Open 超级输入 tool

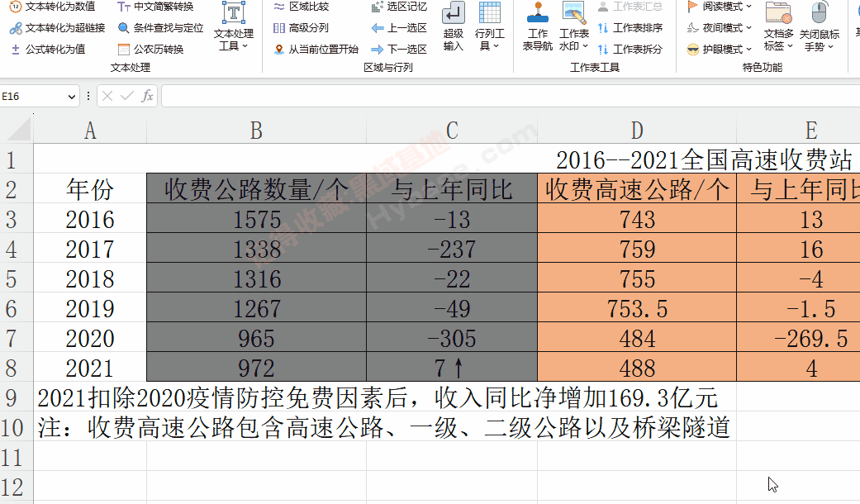pos(453,26)
